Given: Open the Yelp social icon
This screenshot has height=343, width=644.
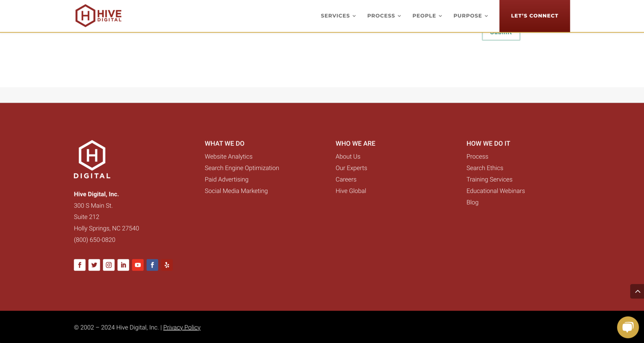Looking at the screenshot, I should 167,265.
